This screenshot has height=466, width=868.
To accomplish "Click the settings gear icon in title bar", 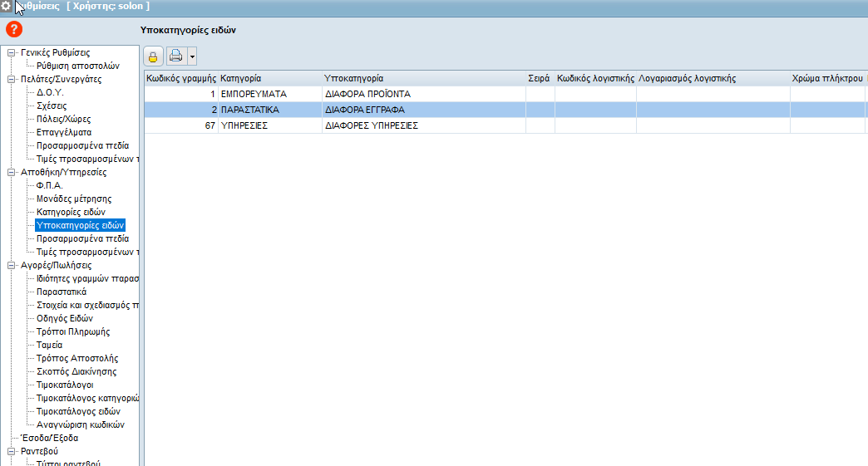I will pos(7,6).
